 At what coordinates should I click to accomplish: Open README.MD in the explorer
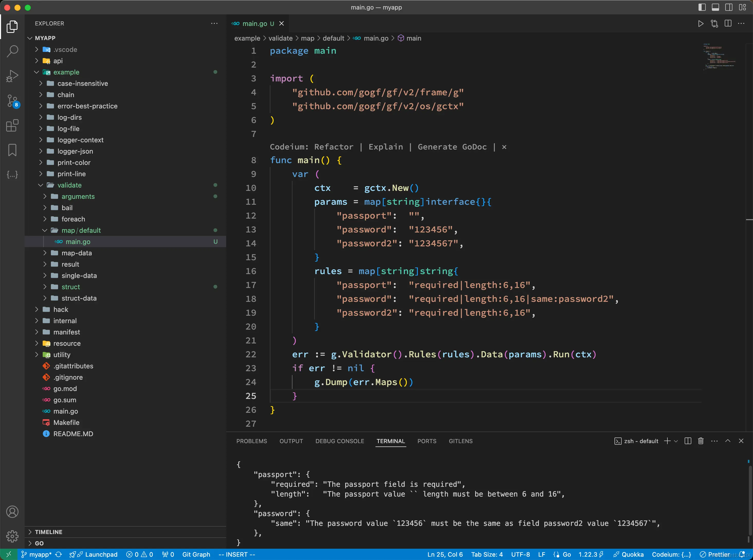click(125, 434)
